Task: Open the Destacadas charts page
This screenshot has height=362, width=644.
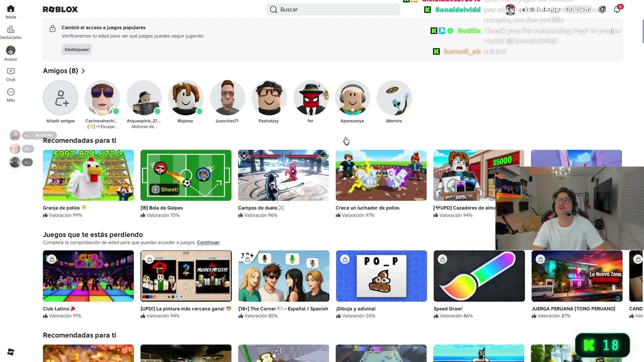Action: coord(11,33)
